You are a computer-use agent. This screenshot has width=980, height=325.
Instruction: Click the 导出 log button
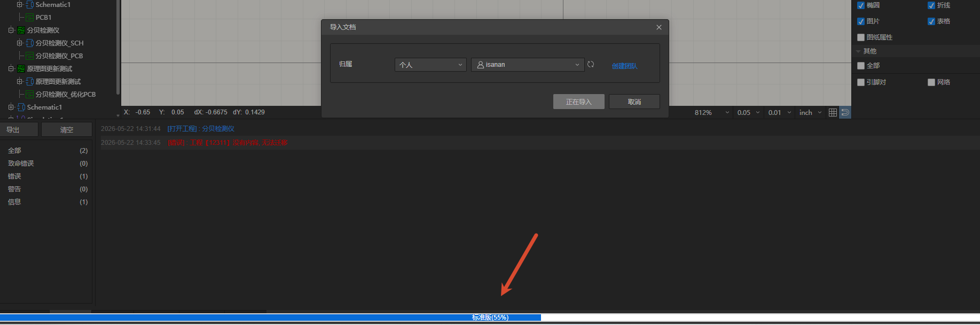19,130
